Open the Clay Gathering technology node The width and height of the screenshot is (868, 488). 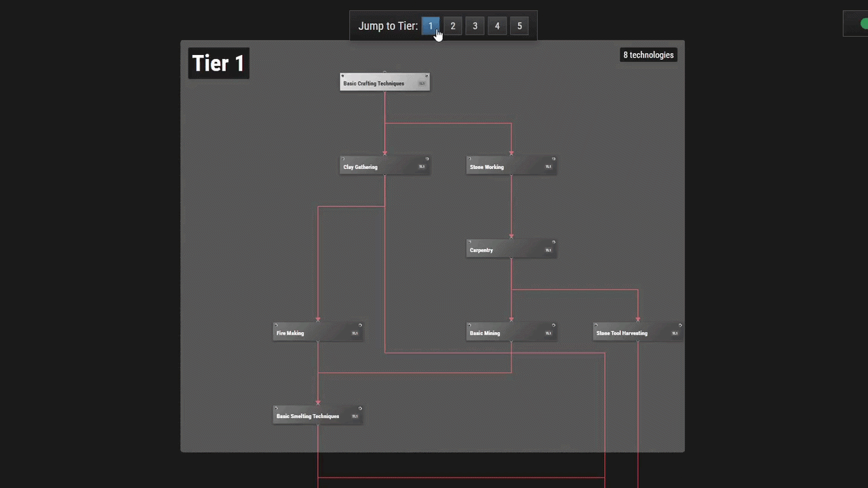[x=384, y=166]
